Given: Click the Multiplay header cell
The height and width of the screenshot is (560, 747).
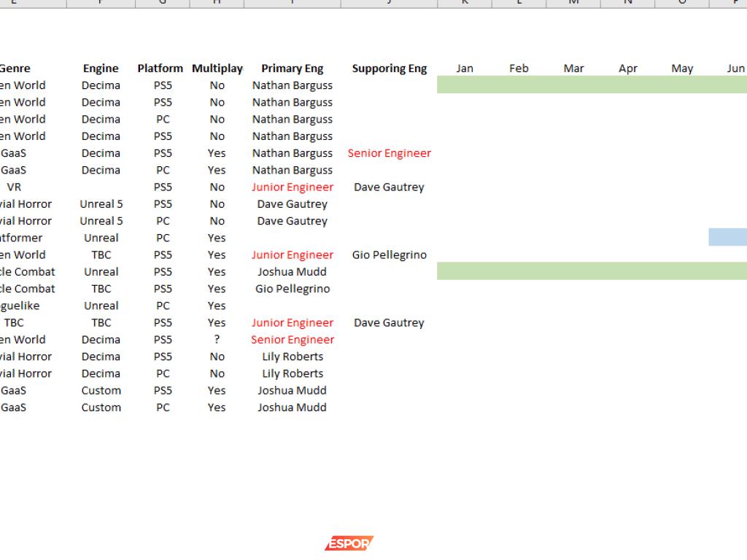Looking at the screenshot, I should pyautogui.click(x=217, y=69).
